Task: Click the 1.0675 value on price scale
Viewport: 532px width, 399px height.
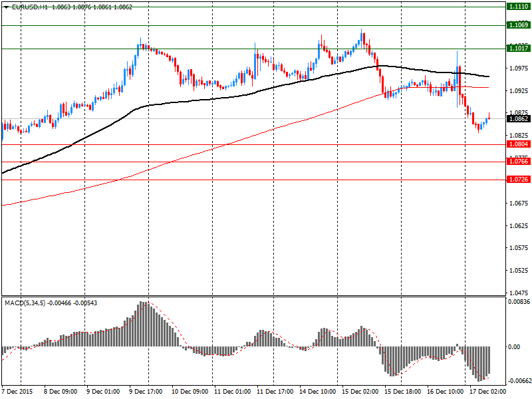Action: (x=519, y=203)
